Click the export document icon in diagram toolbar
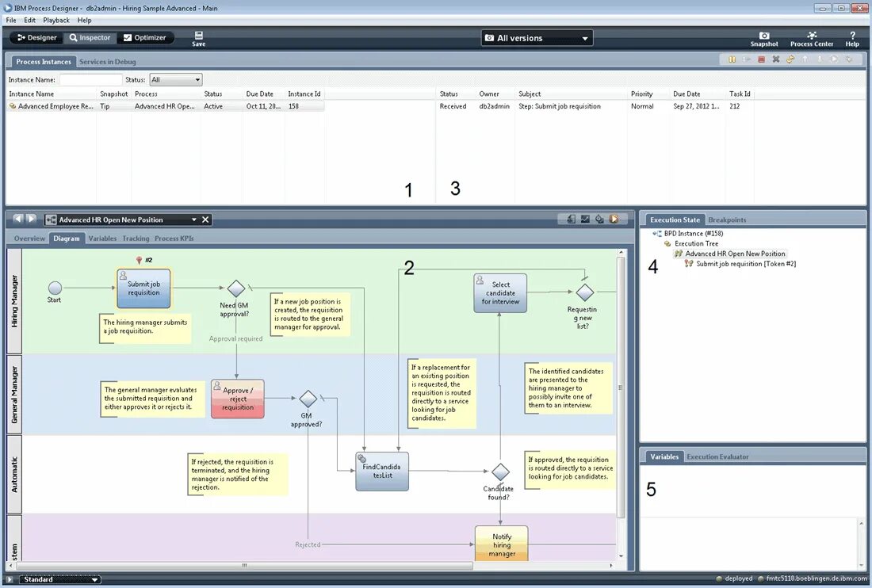Image resolution: width=872 pixels, height=588 pixels. tap(571, 219)
